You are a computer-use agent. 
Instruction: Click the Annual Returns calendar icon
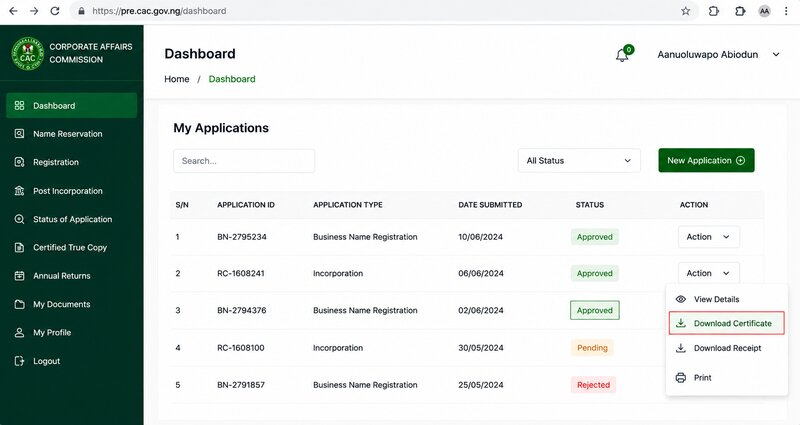(x=19, y=276)
